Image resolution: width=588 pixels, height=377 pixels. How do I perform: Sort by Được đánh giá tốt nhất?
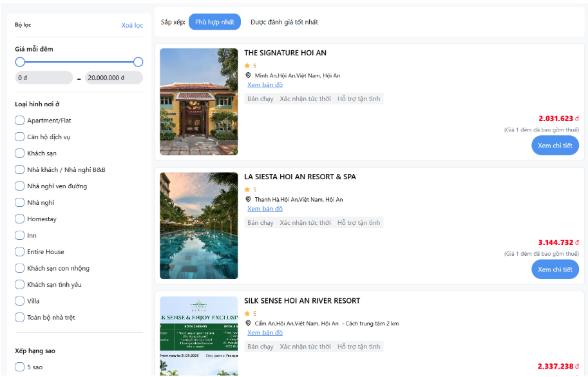[x=284, y=22]
